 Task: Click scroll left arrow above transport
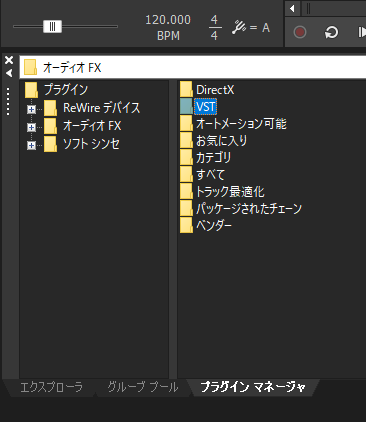(292, 8)
